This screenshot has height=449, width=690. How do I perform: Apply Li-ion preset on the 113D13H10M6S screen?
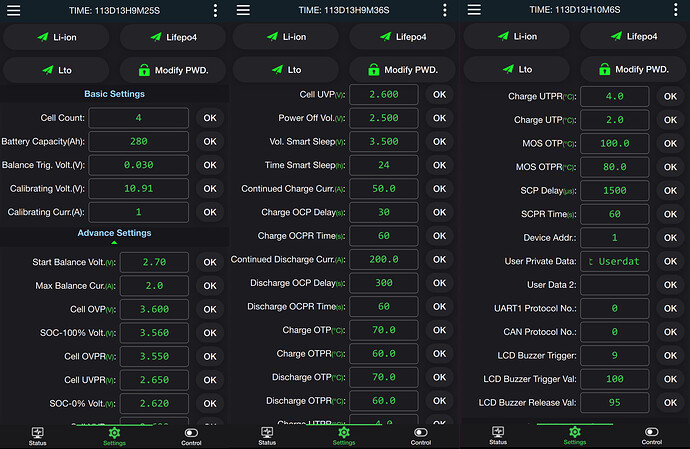click(x=517, y=36)
